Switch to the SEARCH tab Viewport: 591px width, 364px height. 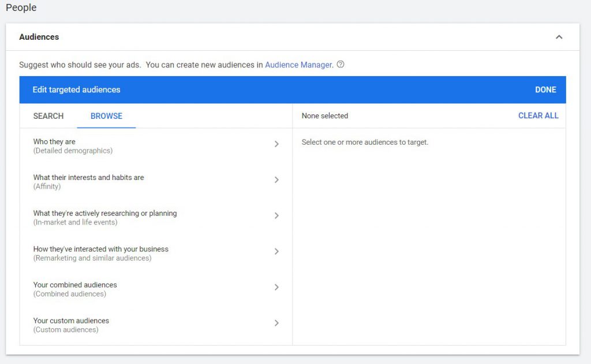pyautogui.click(x=48, y=116)
